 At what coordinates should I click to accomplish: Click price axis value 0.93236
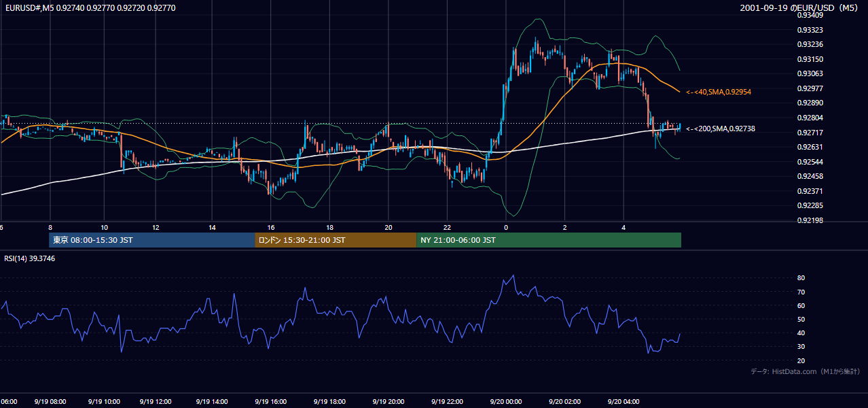810,44
